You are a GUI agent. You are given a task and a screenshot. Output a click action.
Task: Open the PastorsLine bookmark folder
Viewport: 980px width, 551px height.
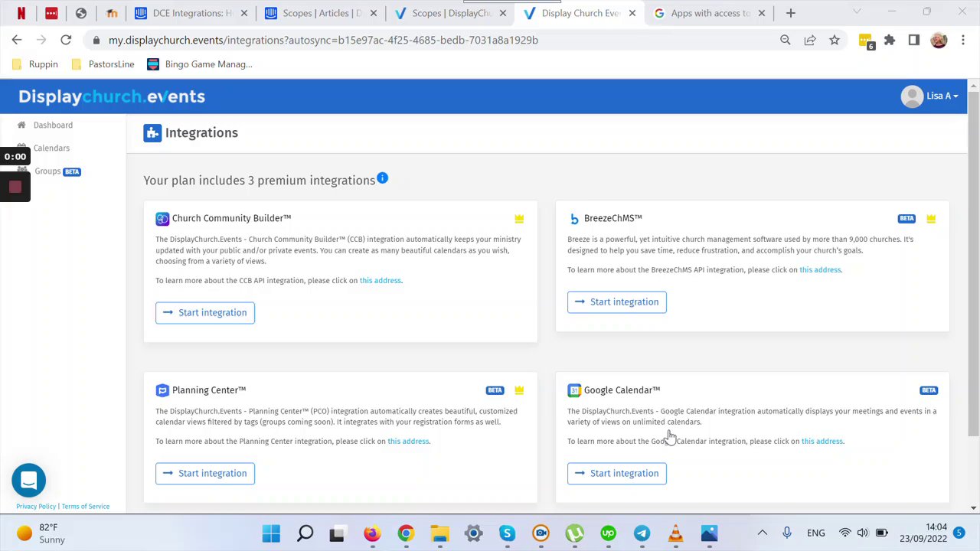point(103,64)
